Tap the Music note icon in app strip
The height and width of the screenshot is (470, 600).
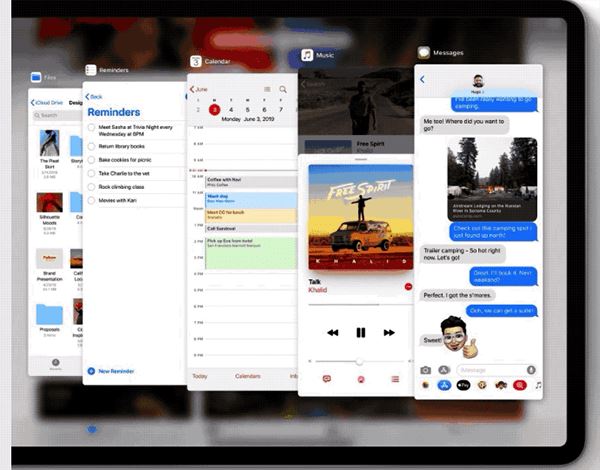(538, 385)
